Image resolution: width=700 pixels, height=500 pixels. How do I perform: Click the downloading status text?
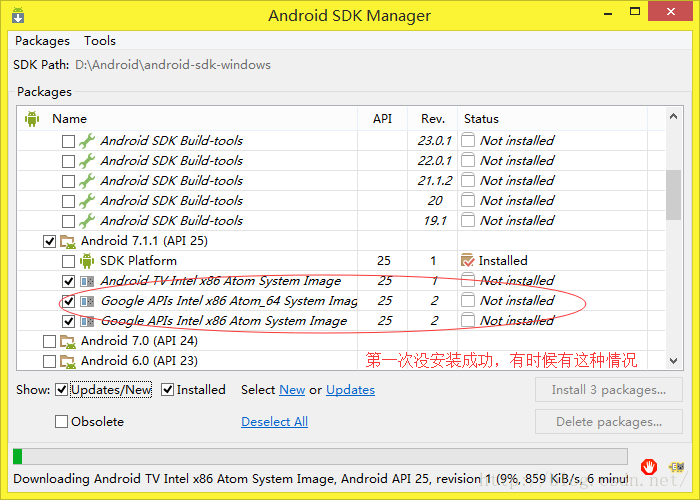[x=321, y=479]
